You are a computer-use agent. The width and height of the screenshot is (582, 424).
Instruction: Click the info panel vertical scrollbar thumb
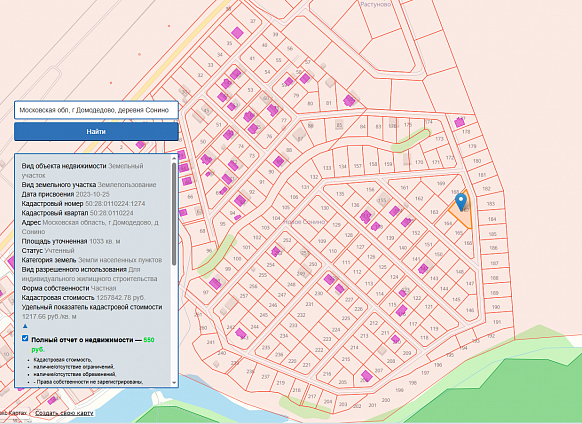[x=174, y=214]
